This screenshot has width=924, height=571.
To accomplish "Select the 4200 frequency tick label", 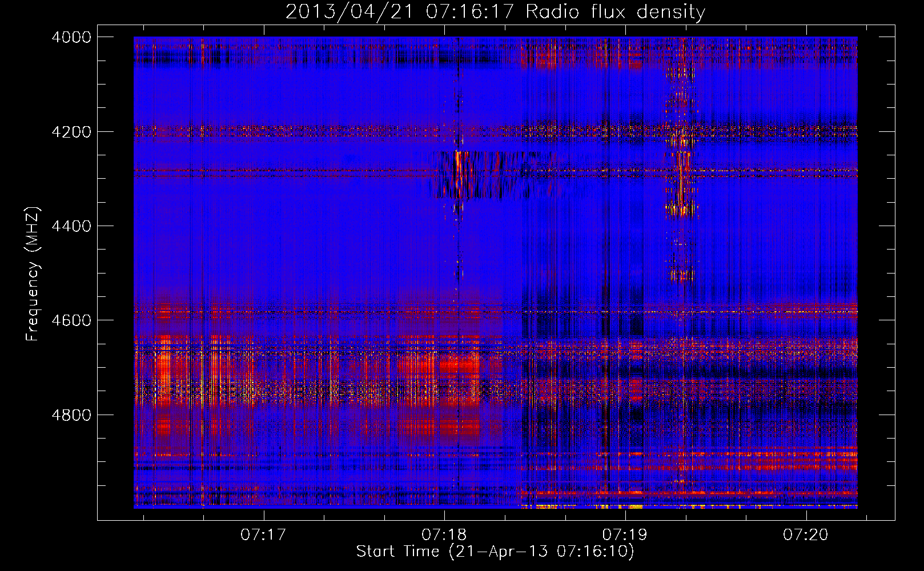I will click(71, 132).
